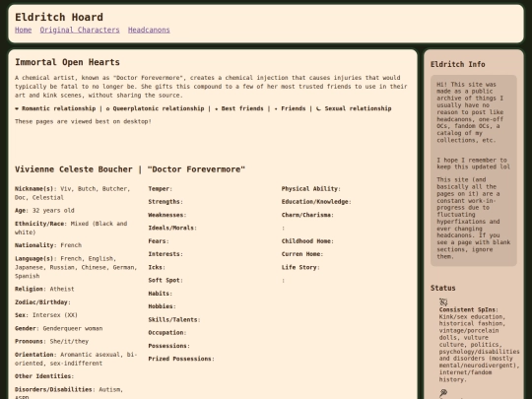Image resolution: width=532 pixels, height=399 pixels.
Task: Click the Language(s) label
Action: [34, 258]
